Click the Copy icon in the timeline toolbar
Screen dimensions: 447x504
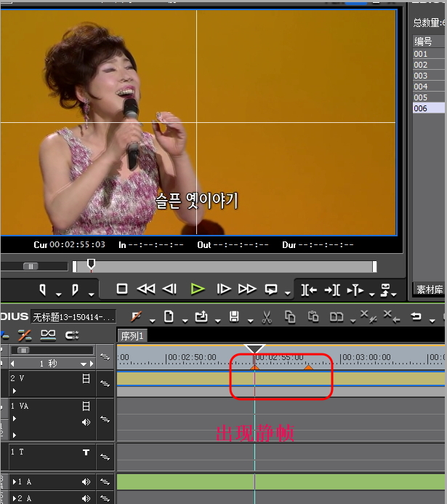(x=290, y=317)
